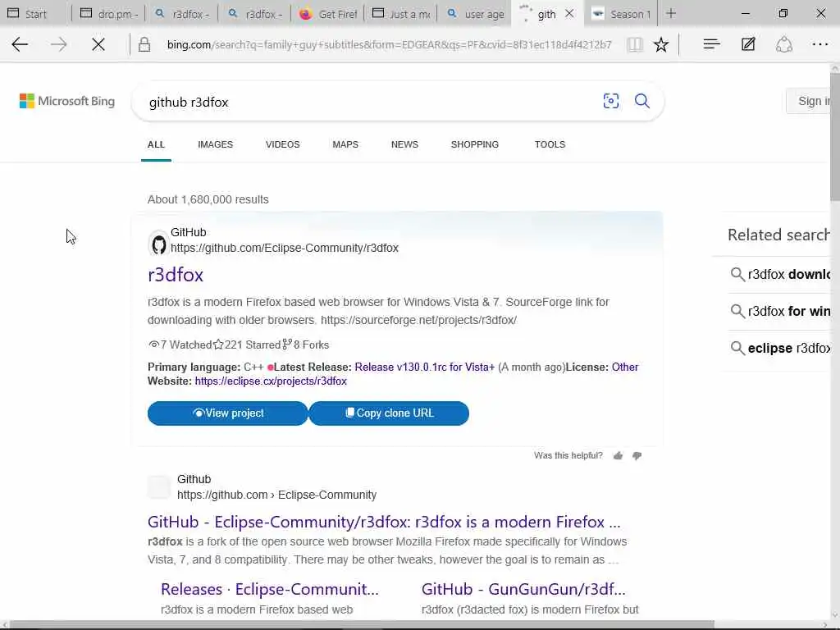840x630 pixels.
Task: Click the About 1,680,000 results text
Action: tap(208, 199)
